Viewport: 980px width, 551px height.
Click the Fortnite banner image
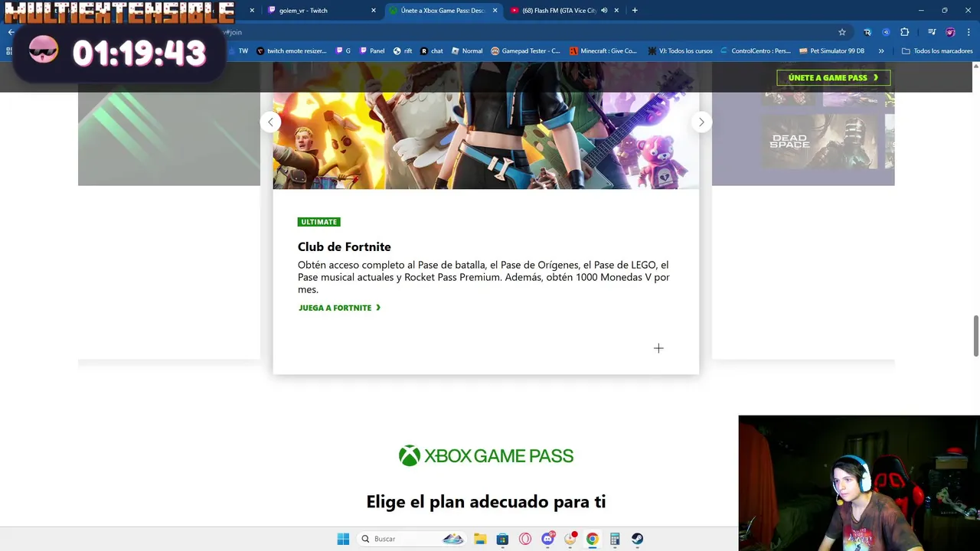pos(485,126)
